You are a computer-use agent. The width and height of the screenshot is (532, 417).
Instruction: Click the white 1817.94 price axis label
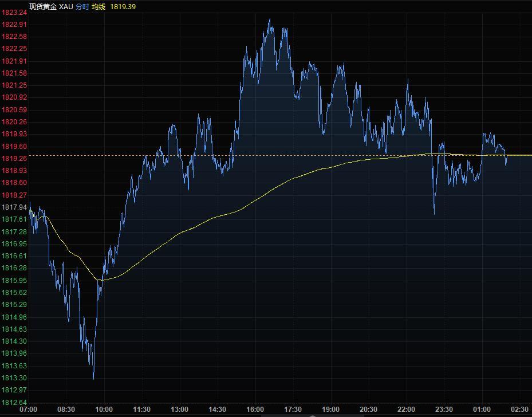point(14,207)
